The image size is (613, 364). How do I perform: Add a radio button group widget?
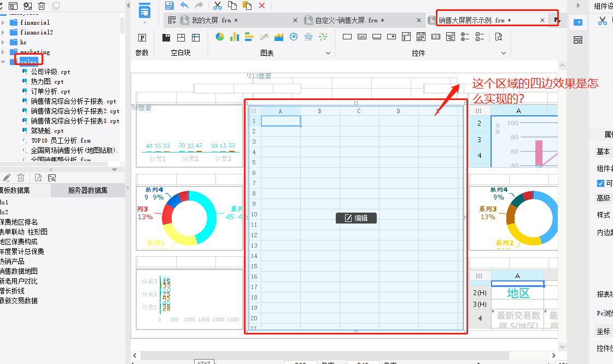(465, 37)
